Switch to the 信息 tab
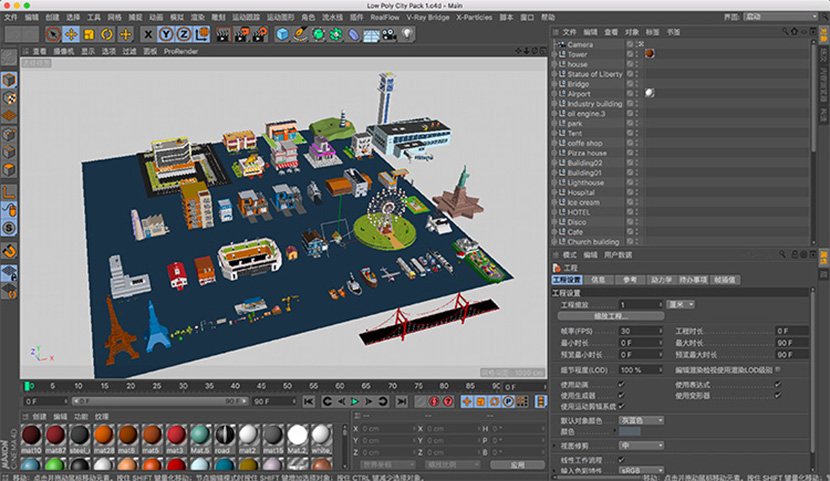This screenshot has height=481, width=830. pos(598,280)
